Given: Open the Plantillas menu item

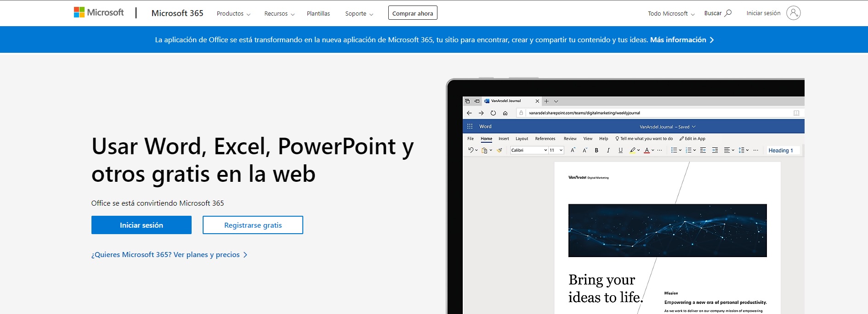Looking at the screenshot, I should point(318,14).
